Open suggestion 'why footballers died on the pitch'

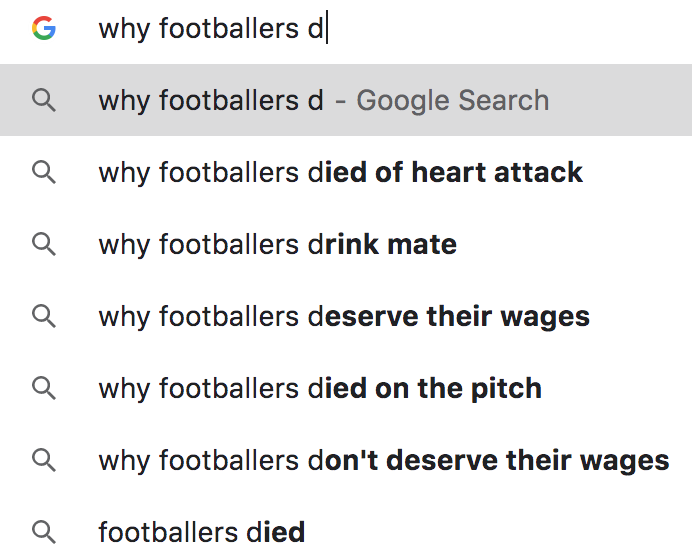tap(346, 388)
